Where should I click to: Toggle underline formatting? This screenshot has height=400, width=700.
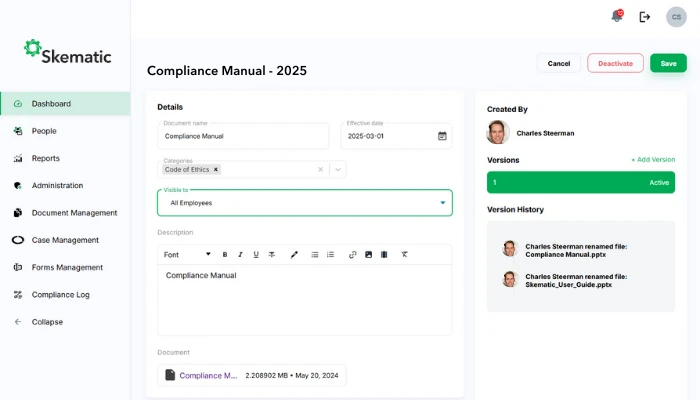pyautogui.click(x=256, y=254)
